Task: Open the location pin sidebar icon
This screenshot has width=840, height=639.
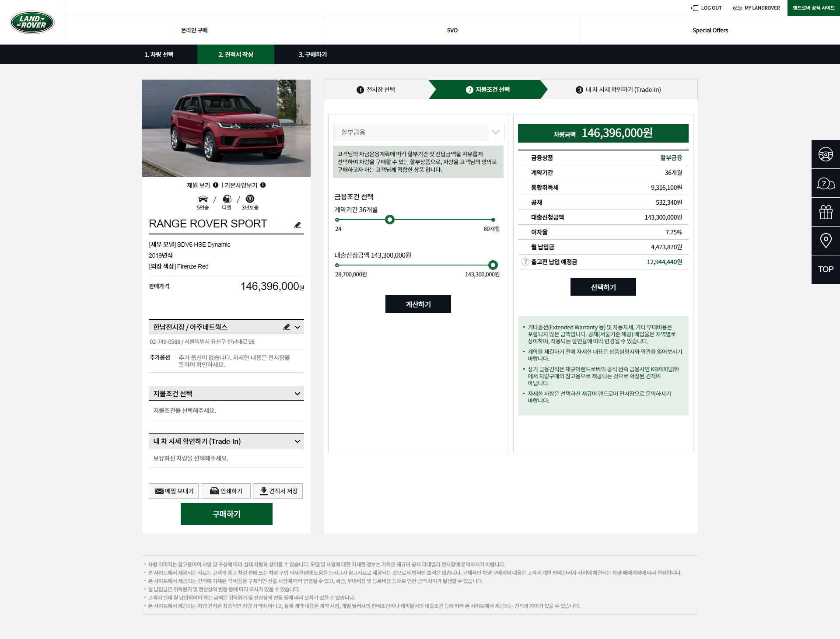Action: (x=826, y=241)
